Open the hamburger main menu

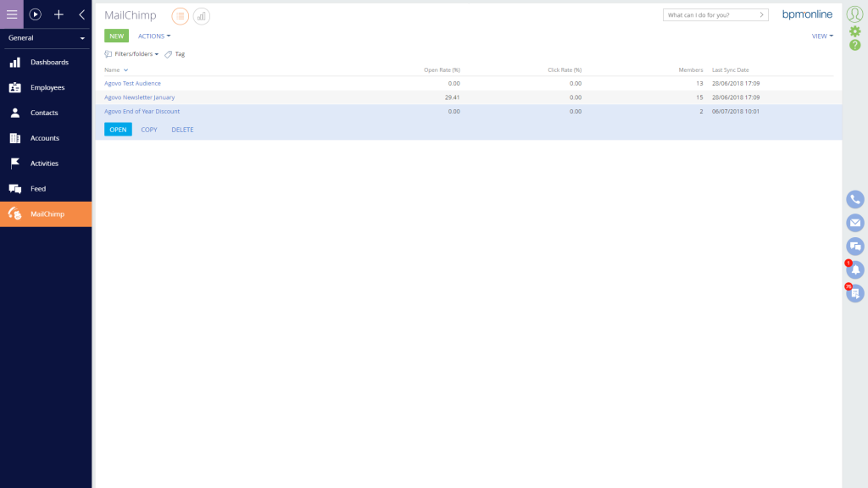[x=12, y=14]
